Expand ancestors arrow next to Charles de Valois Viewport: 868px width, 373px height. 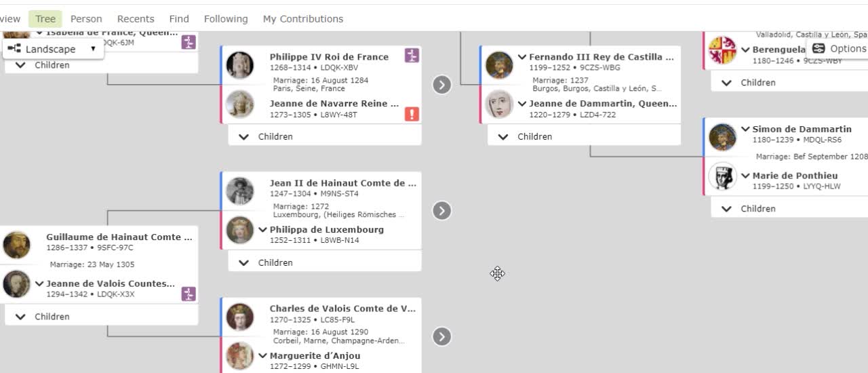tap(442, 336)
